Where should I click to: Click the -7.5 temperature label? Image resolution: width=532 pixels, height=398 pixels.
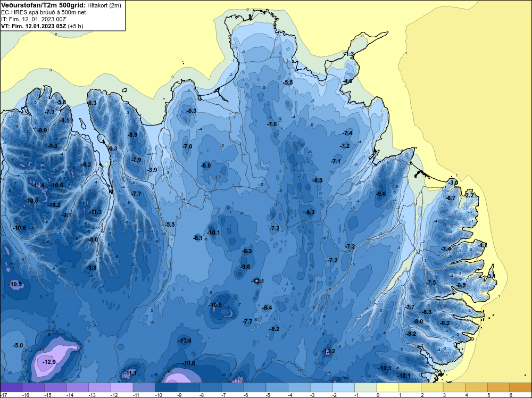pyautogui.click(x=431, y=283)
